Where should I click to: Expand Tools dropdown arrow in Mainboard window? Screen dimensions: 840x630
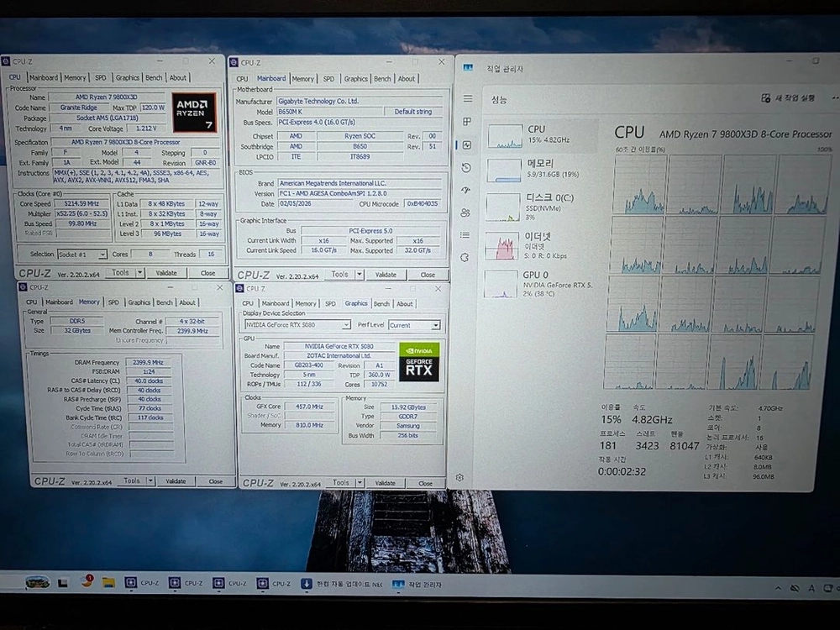coord(360,275)
